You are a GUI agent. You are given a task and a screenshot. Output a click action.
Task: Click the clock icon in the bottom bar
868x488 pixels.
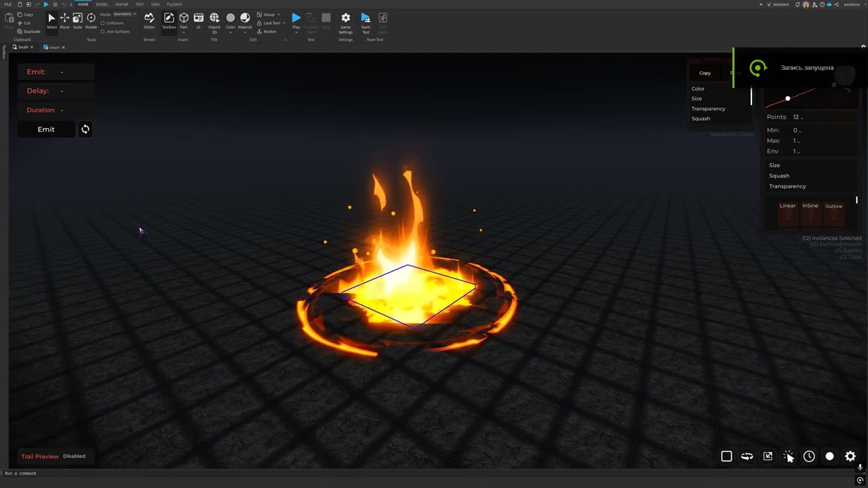[809, 456]
